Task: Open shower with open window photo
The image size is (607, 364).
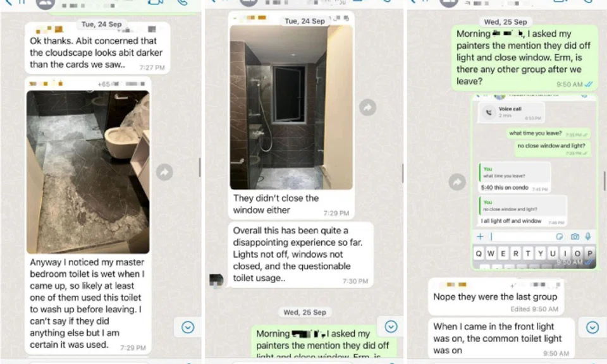Action: click(291, 107)
